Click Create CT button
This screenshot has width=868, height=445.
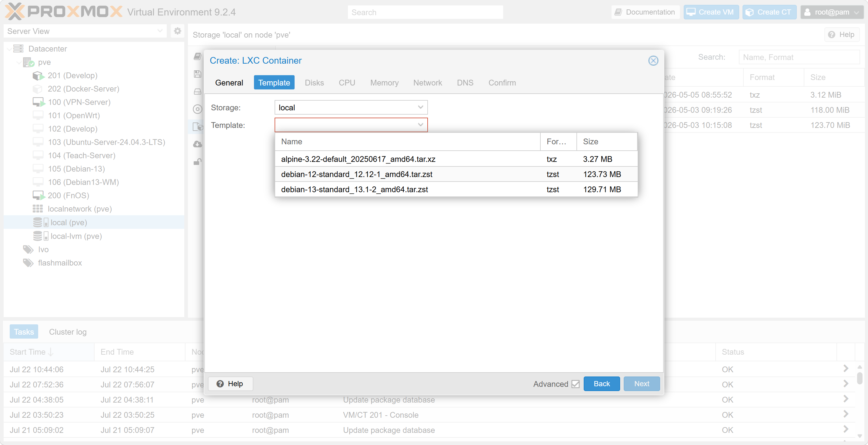coord(769,12)
